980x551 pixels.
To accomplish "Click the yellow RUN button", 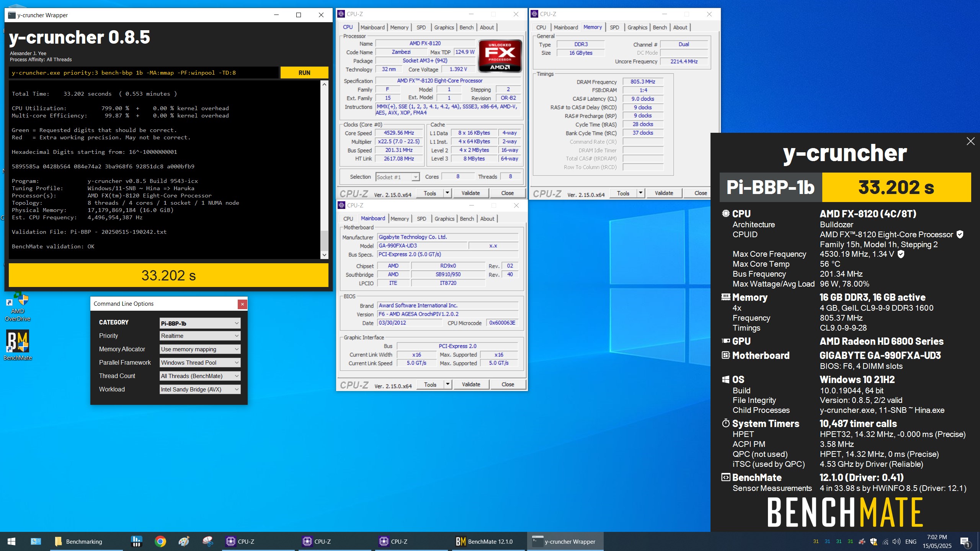I will tap(304, 73).
